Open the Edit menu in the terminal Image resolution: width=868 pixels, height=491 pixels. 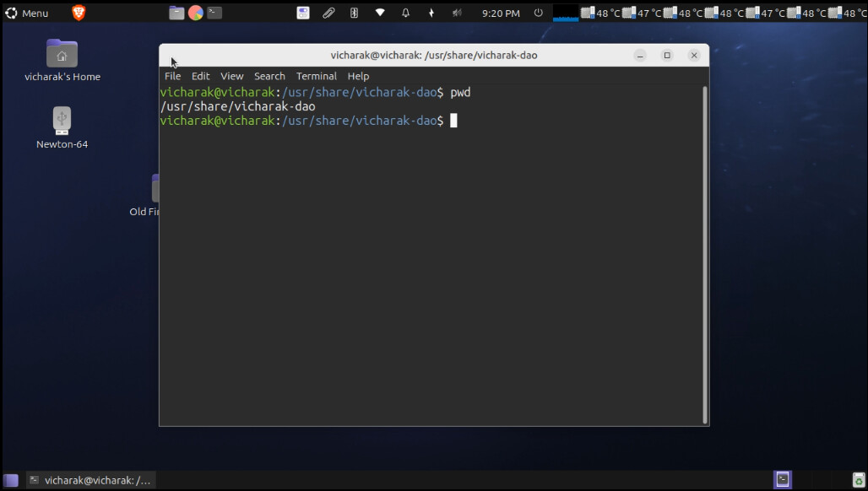[200, 76]
